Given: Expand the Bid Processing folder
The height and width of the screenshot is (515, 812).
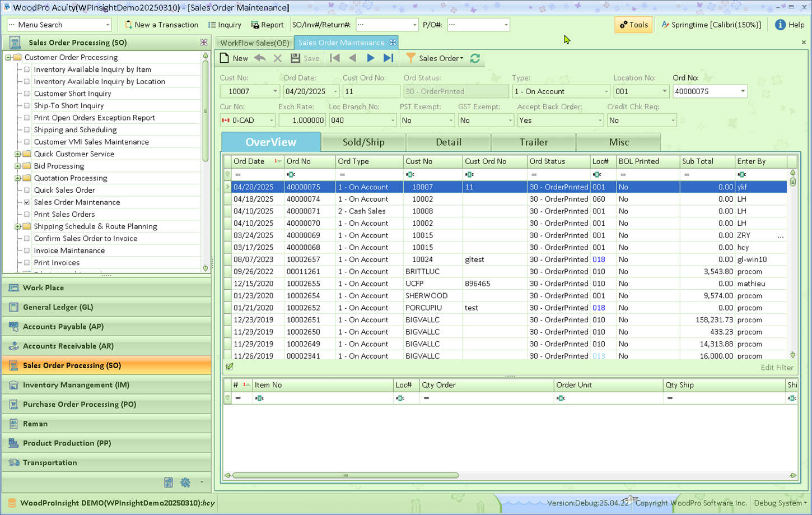Looking at the screenshot, I should click(x=18, y=166).
